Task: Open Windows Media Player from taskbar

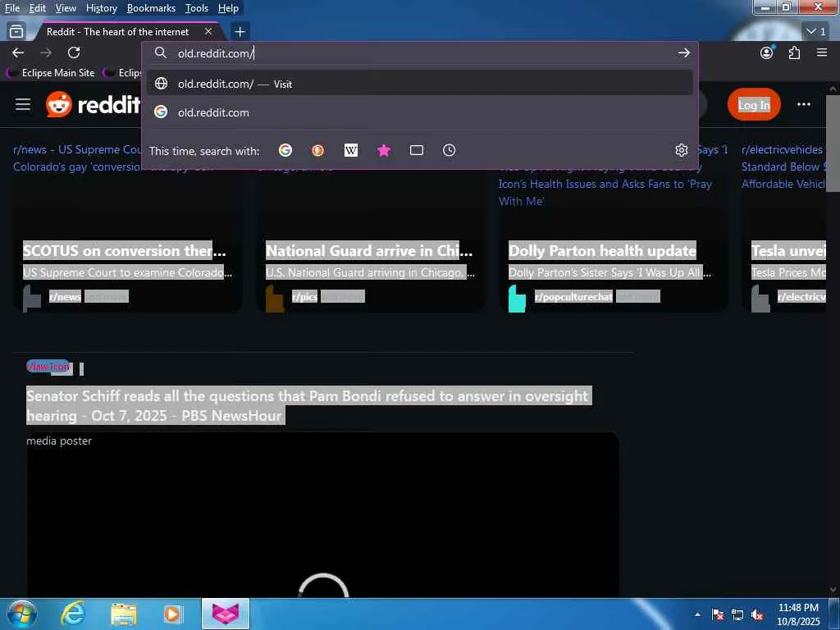Action: 172,614
